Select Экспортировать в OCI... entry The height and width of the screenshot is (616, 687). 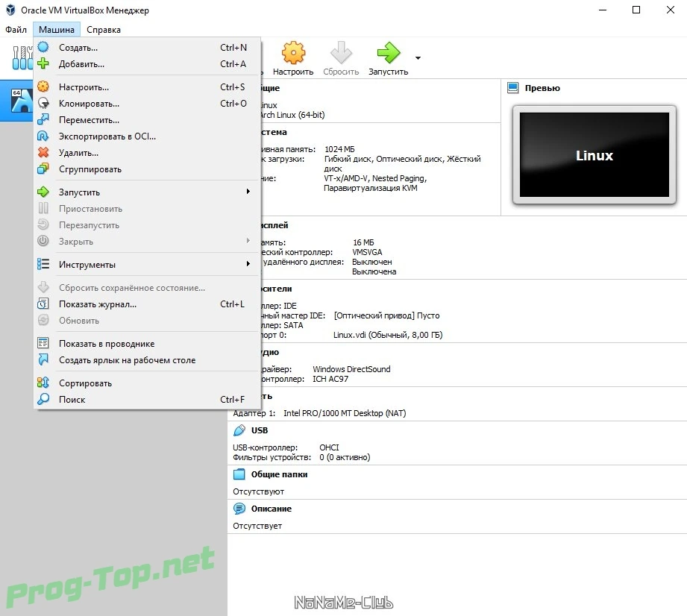[147, 136]
